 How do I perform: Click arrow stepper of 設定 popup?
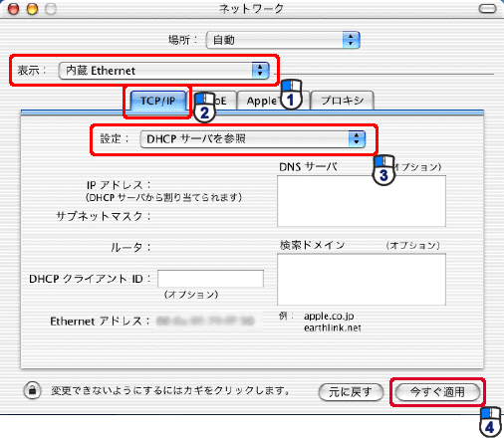tap(357, 139)
